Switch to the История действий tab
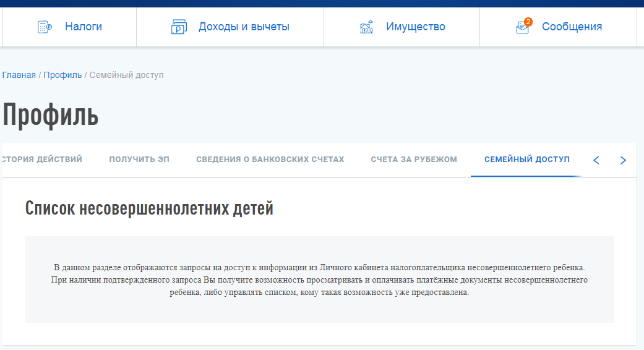The height and width of the screenshot is (350, 644). click(43, 160)
